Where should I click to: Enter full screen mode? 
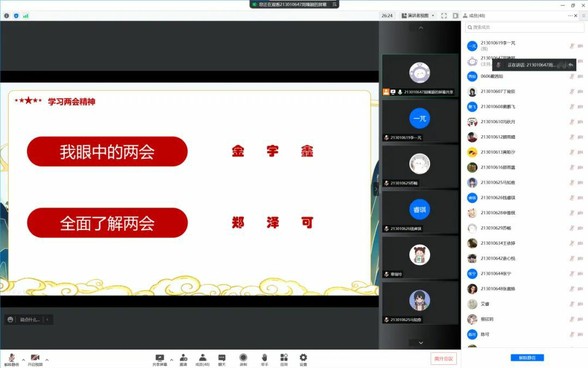444,15
